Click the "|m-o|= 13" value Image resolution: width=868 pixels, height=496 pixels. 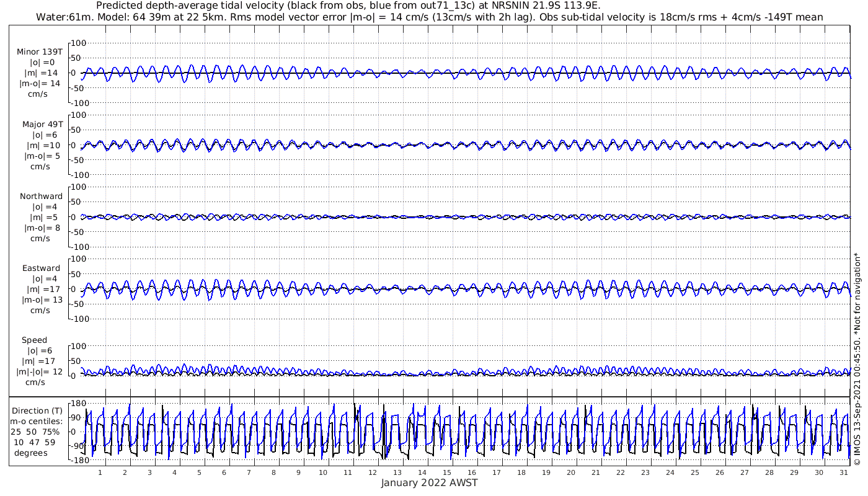[42, 299]
